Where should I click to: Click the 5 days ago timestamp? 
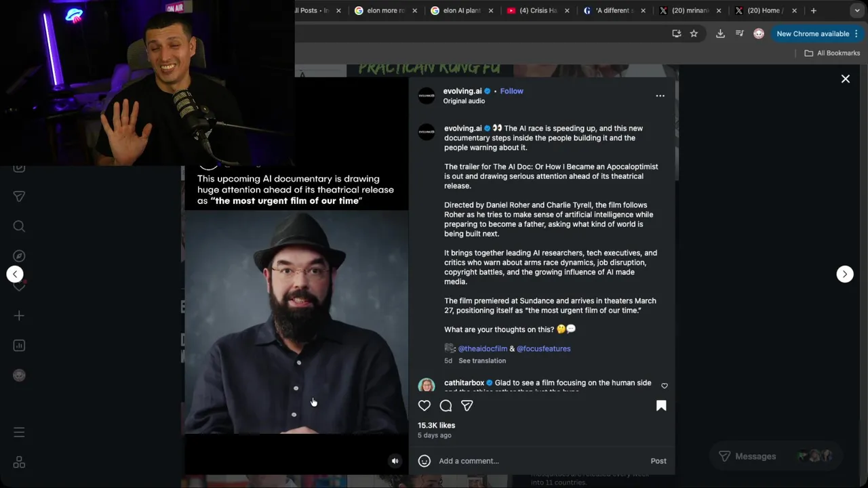coord(435,435)
